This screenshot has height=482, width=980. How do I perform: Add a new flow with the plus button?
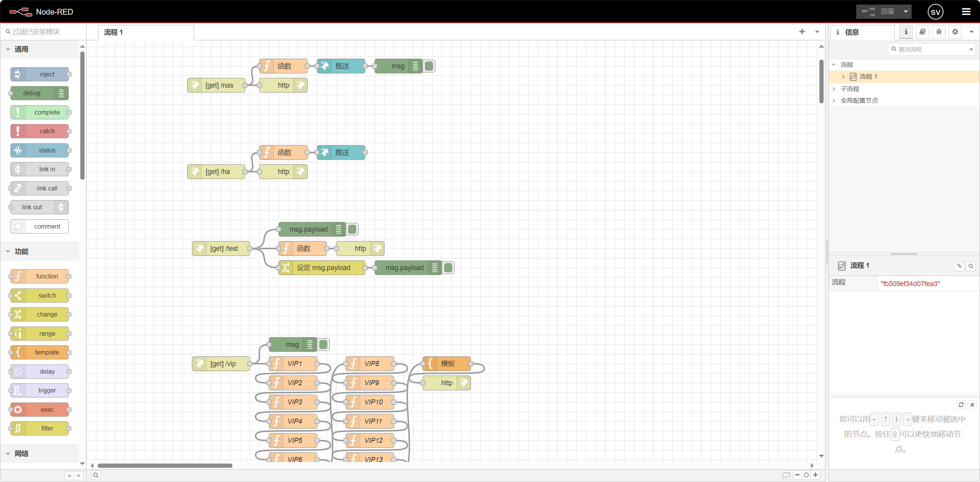pos(802,31)
